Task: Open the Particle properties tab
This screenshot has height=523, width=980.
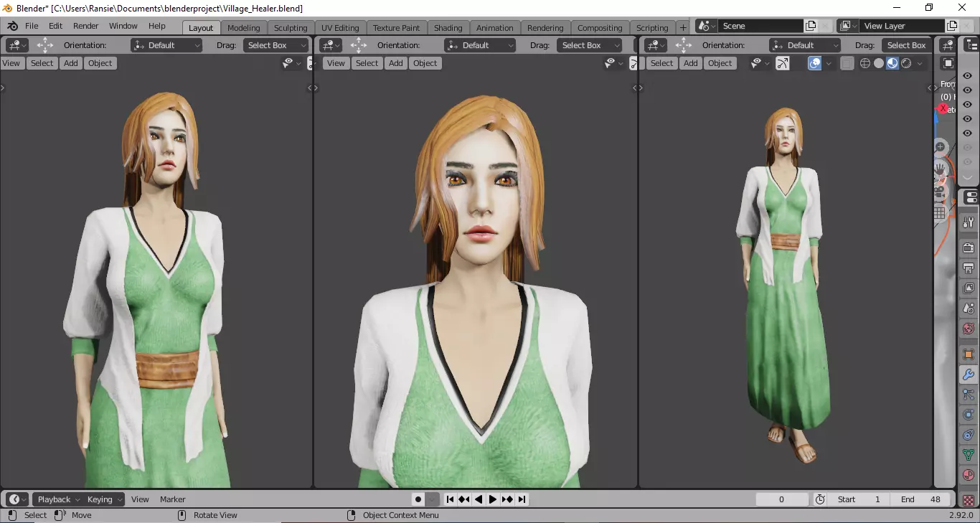Action: click(x=969, y=395)
